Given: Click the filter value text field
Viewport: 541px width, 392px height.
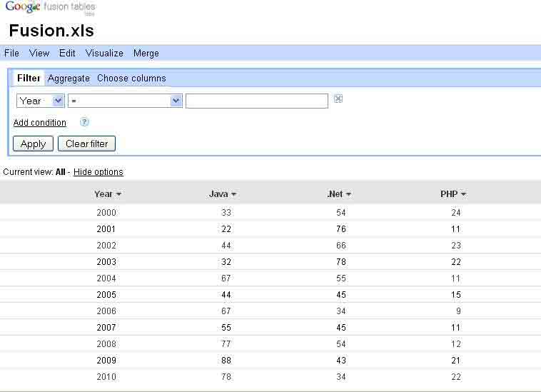Looking at the screenshot, I should [x=256, y=101].
